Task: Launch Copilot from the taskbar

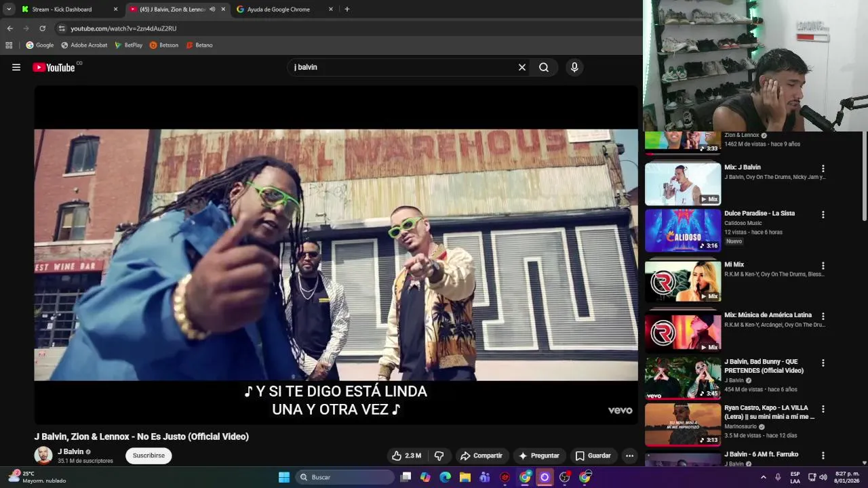Action: point(425,477)
